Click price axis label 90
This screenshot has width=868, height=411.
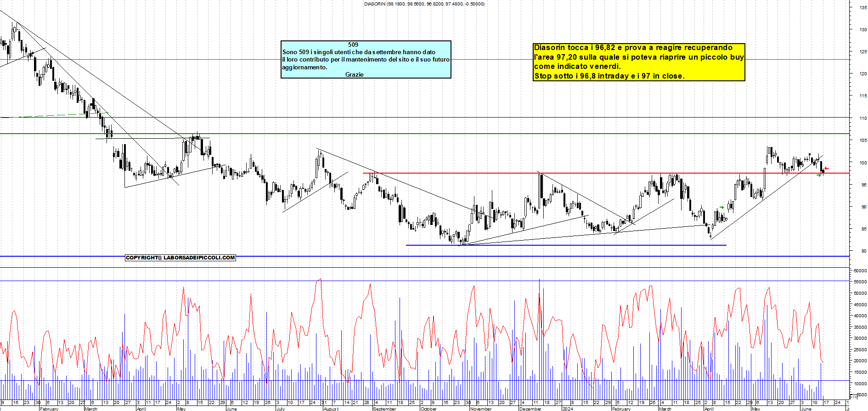coord(864,207)
